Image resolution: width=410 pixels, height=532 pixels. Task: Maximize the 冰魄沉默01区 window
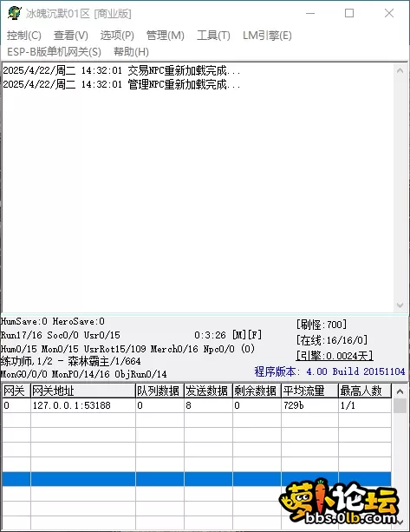pyautogui.click(x=349, y=13)
